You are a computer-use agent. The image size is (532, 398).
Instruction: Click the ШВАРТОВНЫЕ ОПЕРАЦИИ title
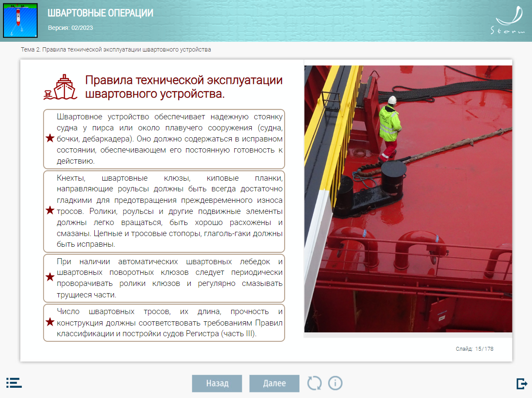click(x=100, y=13)
